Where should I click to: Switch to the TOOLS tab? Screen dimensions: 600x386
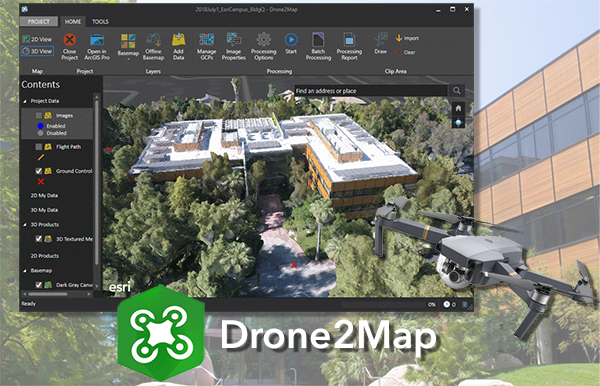[100, 22]
